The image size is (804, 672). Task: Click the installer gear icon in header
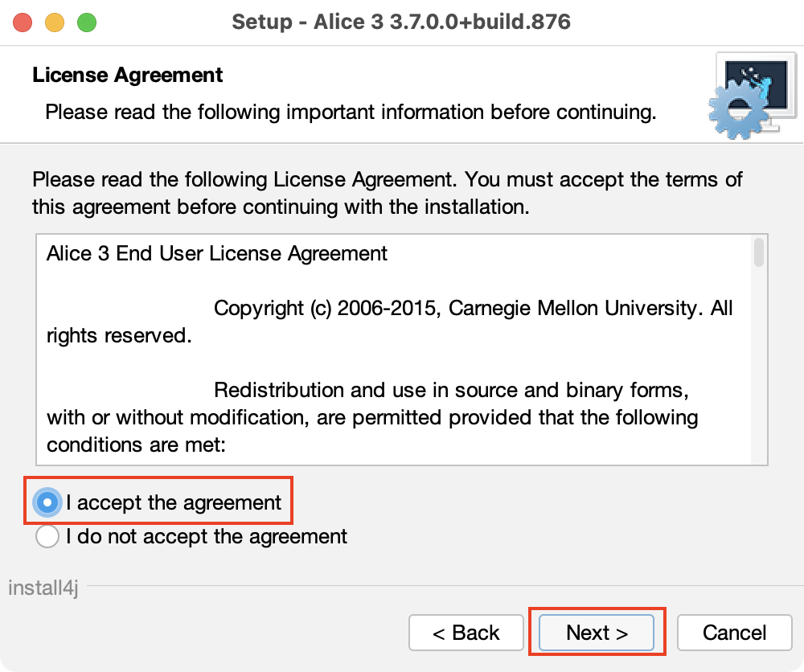[749, 96]
